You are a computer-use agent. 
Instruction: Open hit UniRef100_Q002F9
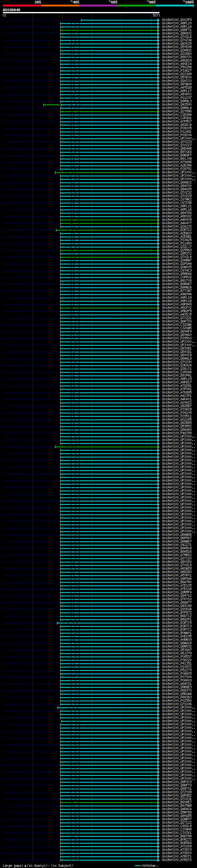point(176,20)
